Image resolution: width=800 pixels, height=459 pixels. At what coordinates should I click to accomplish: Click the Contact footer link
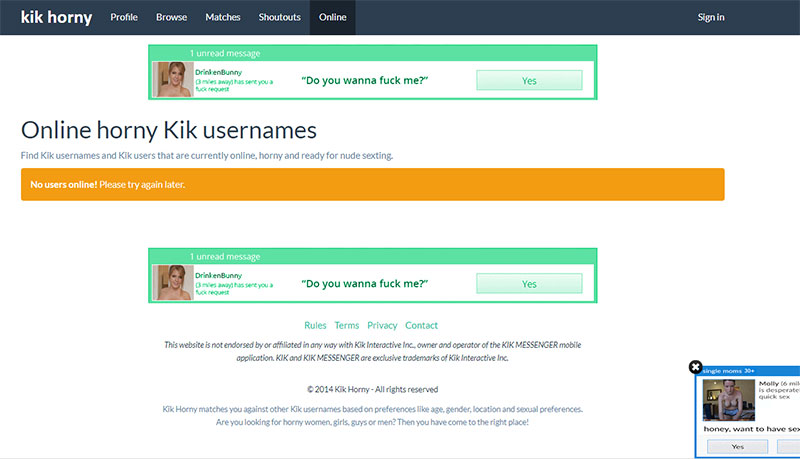(421, 325)
